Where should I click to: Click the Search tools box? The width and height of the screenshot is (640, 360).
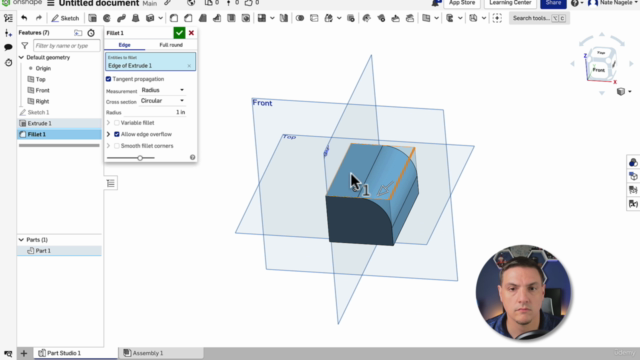pyautogui.click(x=539, y=18)
